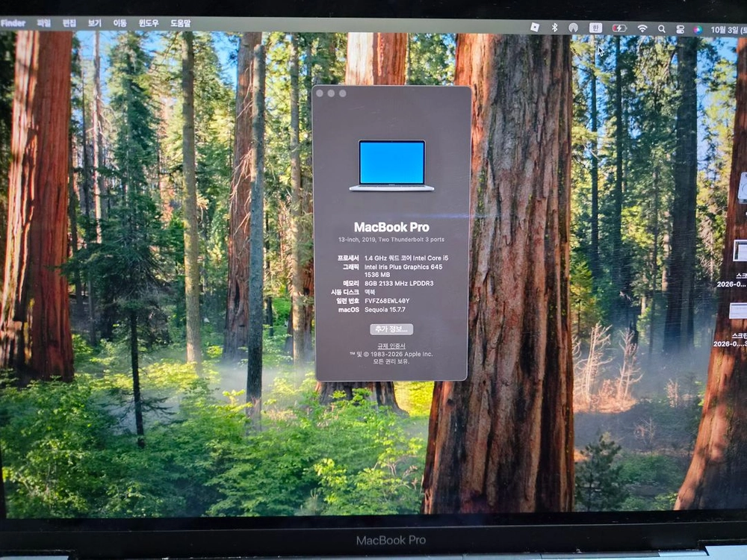
Task: Select the disk image icon on desktop edge
Action: point(743,187)
